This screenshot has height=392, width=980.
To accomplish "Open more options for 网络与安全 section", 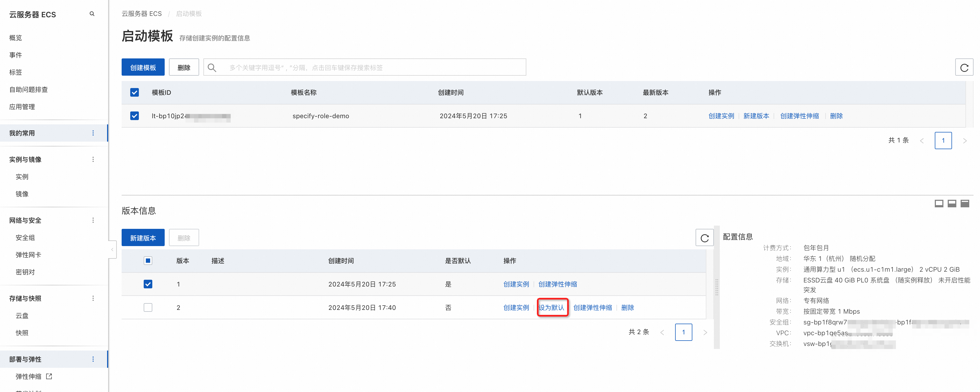I will click(93, 220).
